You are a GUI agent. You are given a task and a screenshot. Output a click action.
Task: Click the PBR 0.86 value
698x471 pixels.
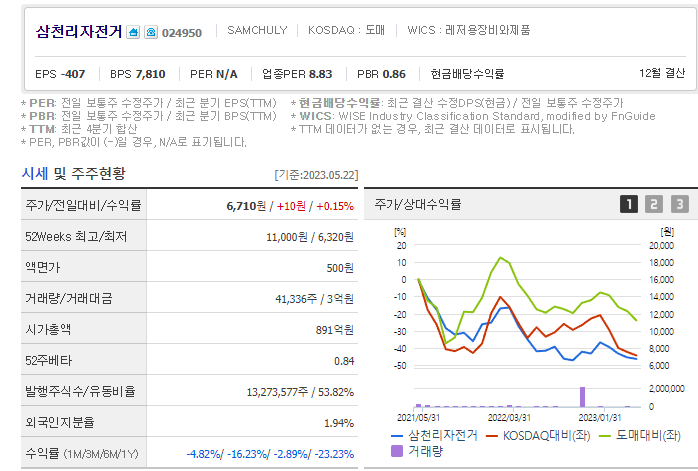point(381,74)
